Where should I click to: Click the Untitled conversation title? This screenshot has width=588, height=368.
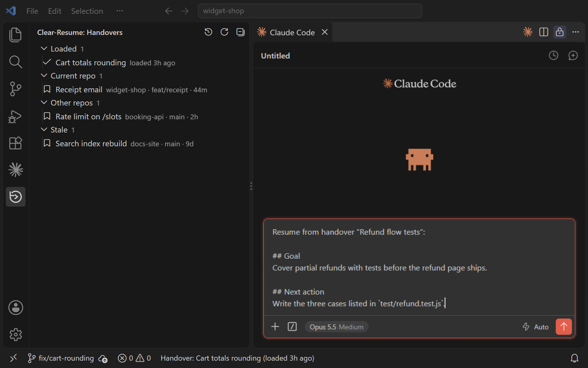click(275, 56)
